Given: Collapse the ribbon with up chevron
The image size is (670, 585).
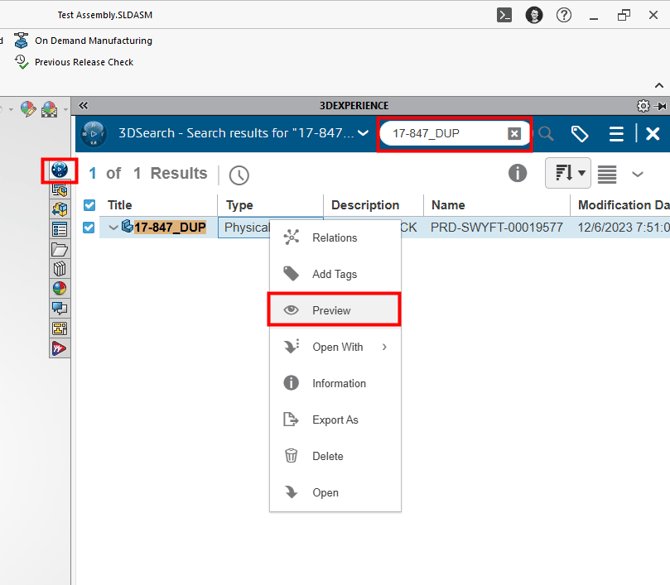Looking at the screenshot, I should [x=659, y=85].
